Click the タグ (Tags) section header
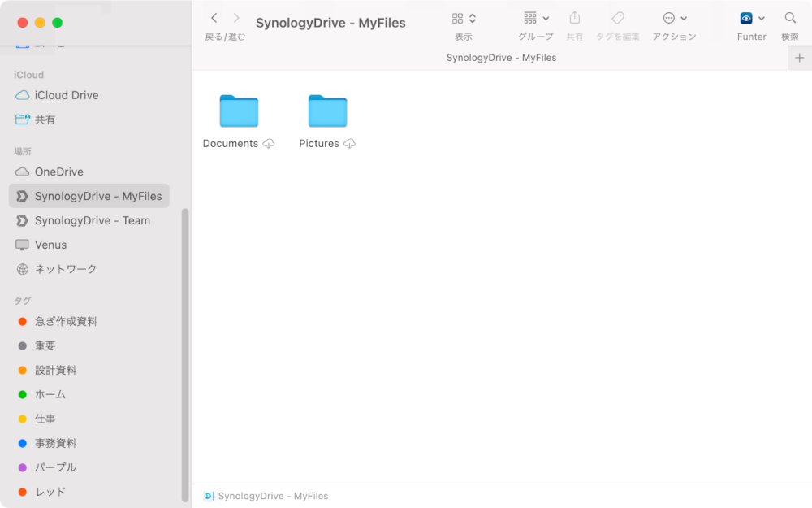Viewport: 812px width, 508px height. point(23,301)
